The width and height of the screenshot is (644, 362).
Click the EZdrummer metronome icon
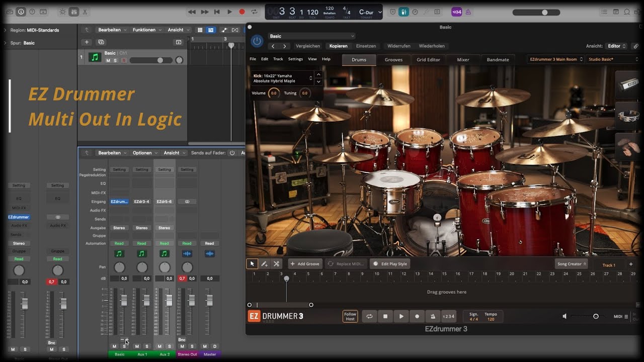[x=432, y=316]
